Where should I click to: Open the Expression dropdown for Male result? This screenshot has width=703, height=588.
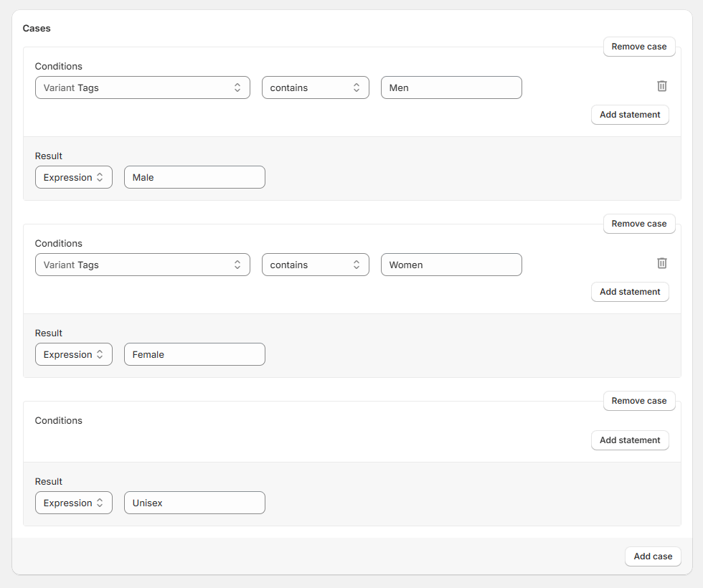click(73, 176)
